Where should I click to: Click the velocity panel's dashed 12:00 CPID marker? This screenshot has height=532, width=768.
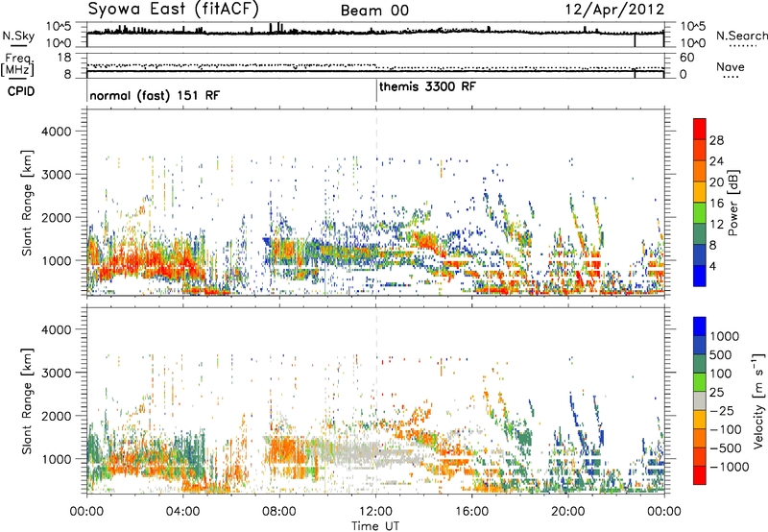click(x=376, y=399)
